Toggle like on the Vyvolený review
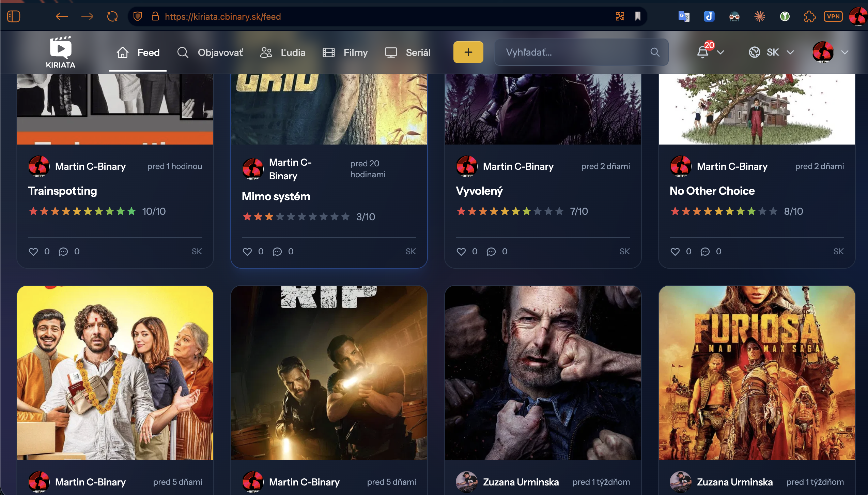The image size is (868, 495). (x=461, y=252)
